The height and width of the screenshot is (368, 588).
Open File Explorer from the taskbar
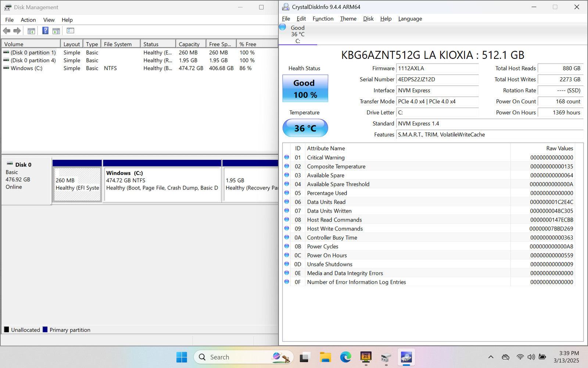(325, 357)
